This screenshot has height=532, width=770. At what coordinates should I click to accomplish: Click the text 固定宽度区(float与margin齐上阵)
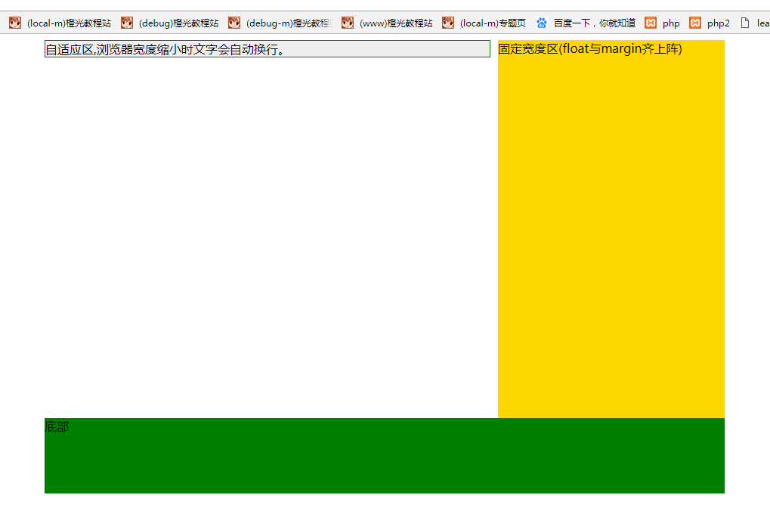pos(589,48)
